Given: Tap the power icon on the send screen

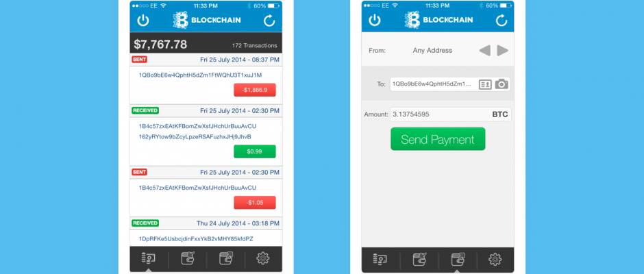Looking at the screenshot, I should coord(375,20).
